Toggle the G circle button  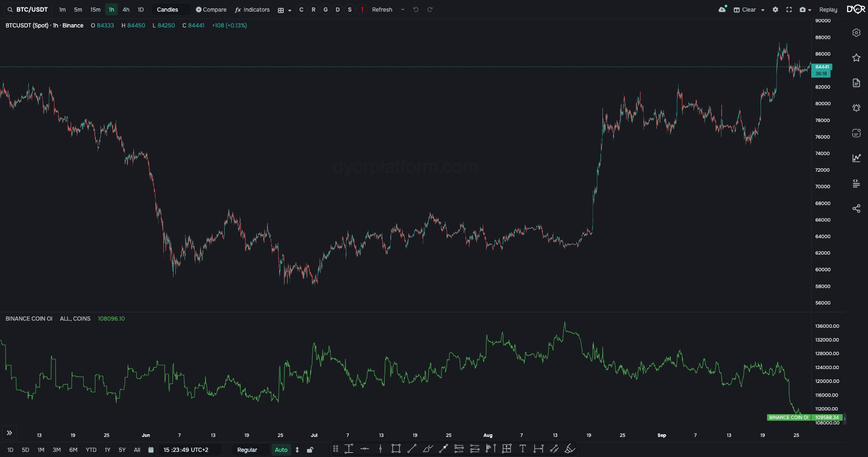(326, 9)
